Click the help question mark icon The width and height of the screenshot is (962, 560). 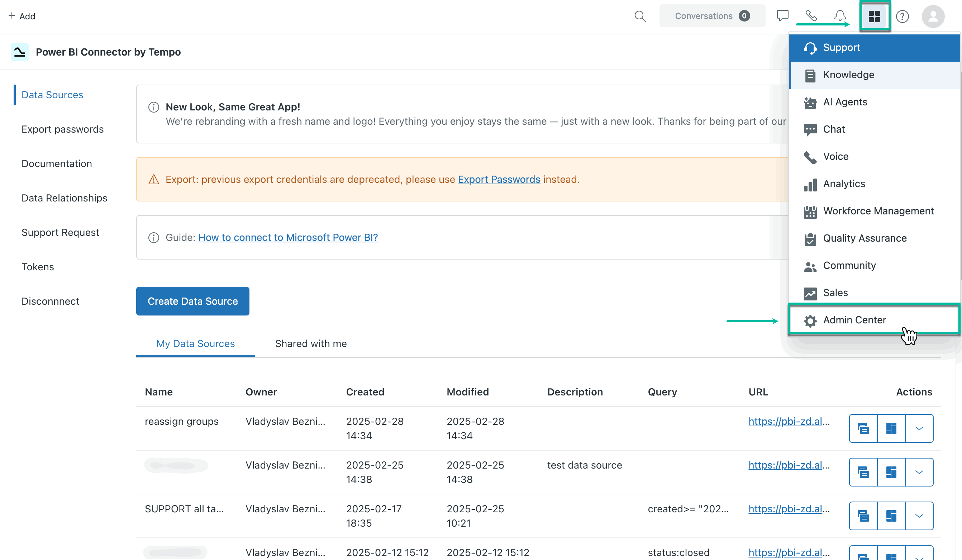pos(903,16)
